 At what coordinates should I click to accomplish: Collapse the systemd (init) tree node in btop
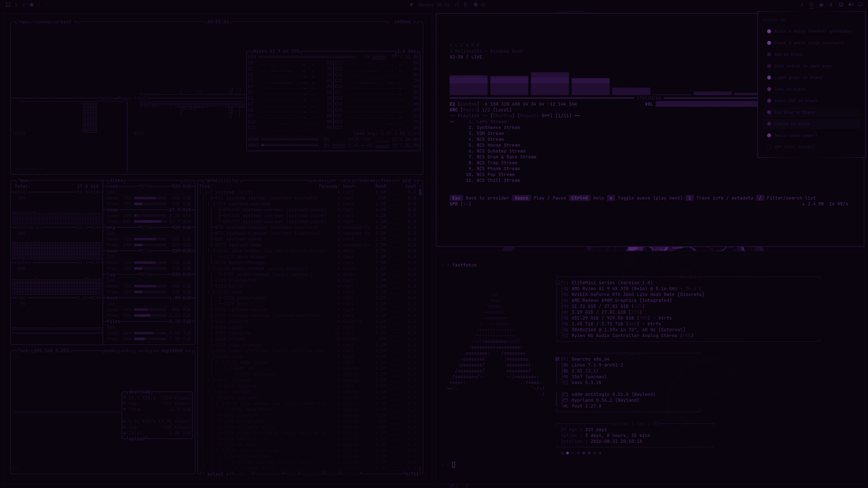point(203,192)
